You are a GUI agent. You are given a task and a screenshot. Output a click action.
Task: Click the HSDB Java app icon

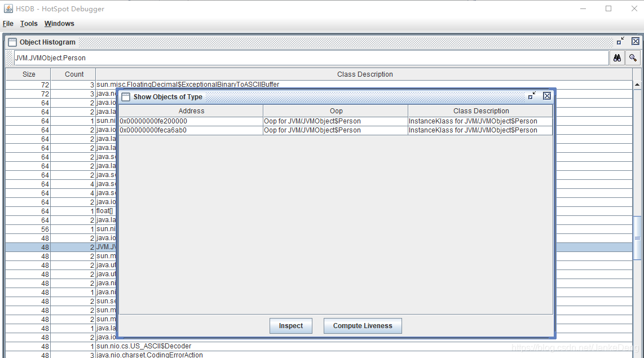pyautogui.click(x=8, y=8)
